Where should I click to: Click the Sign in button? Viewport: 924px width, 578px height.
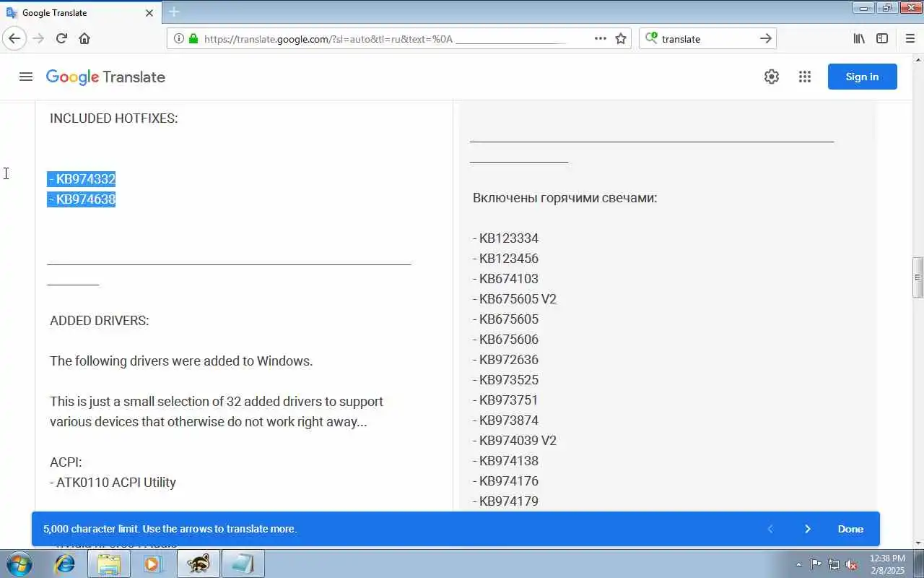pyautogui.click(x=862, y=77)
